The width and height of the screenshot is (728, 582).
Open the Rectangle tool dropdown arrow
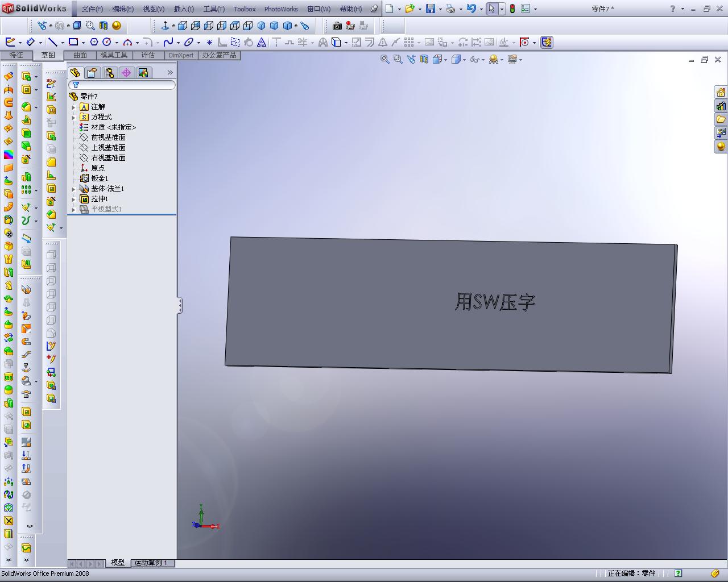tap(83, 43)
